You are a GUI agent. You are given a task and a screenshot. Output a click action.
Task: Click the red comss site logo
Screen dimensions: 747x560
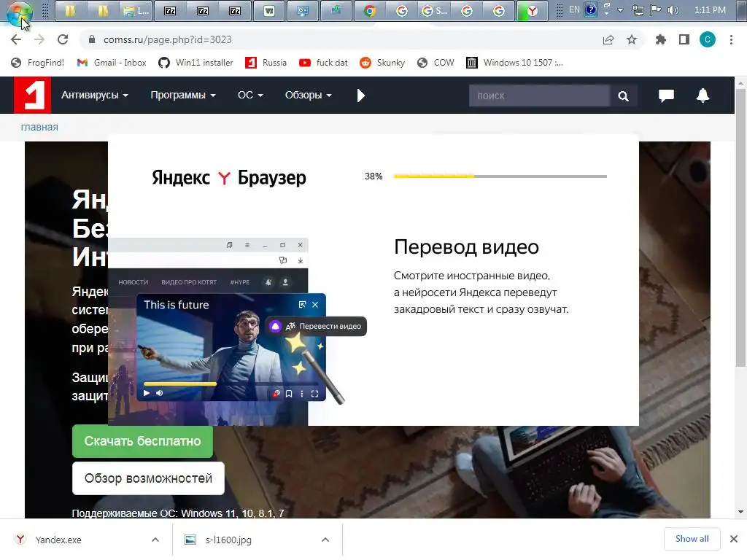tap(32, 96)
